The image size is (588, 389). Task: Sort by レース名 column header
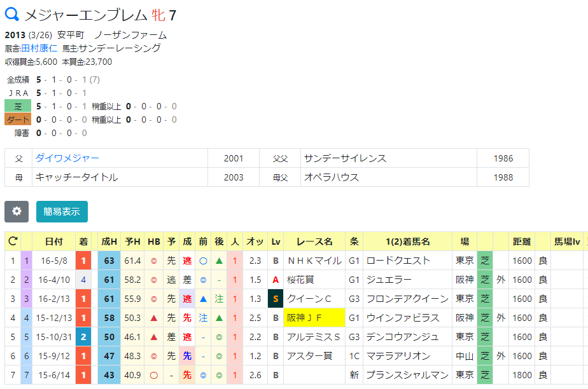(314, 242)
